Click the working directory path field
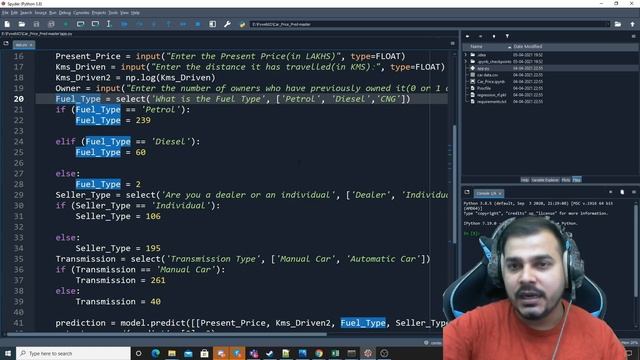640x360 pixels. (x=429, y=24)
